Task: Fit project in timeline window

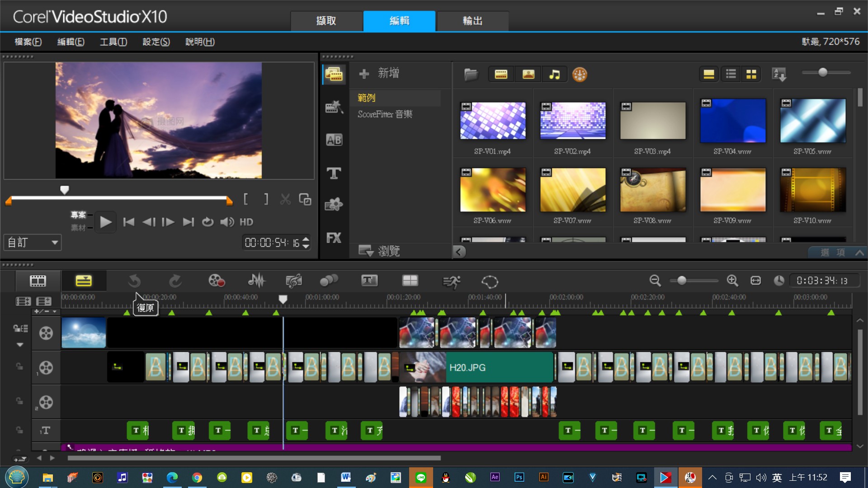Action: pyautogui.click(x=756, y=281)
